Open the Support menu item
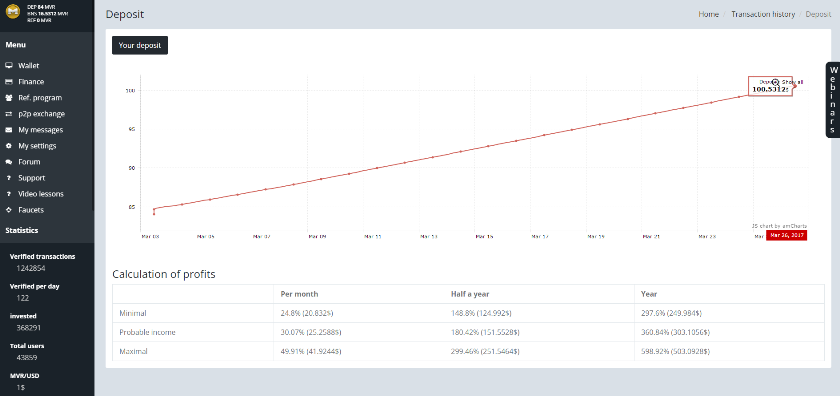 (32, 178)
